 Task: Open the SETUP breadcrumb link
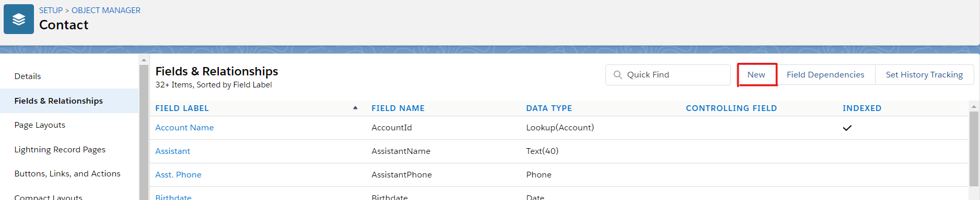[51, 10]
